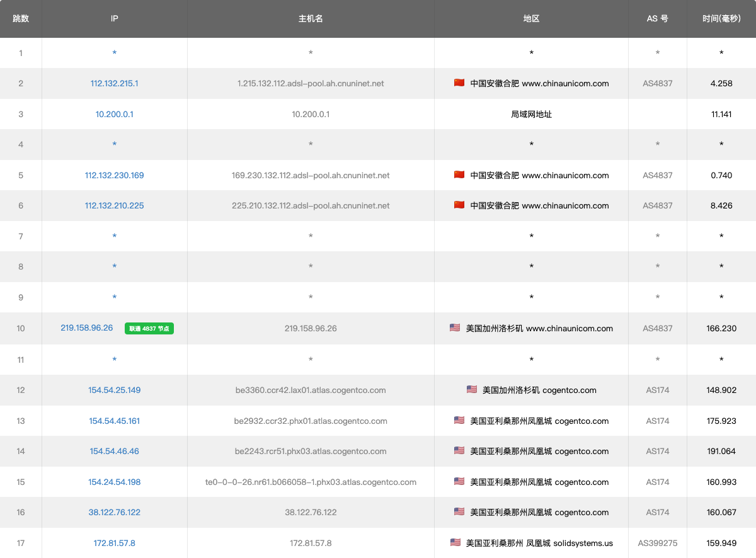Open IP link 38.122.76.122
The image size is (756, 558).
[115, 512]
